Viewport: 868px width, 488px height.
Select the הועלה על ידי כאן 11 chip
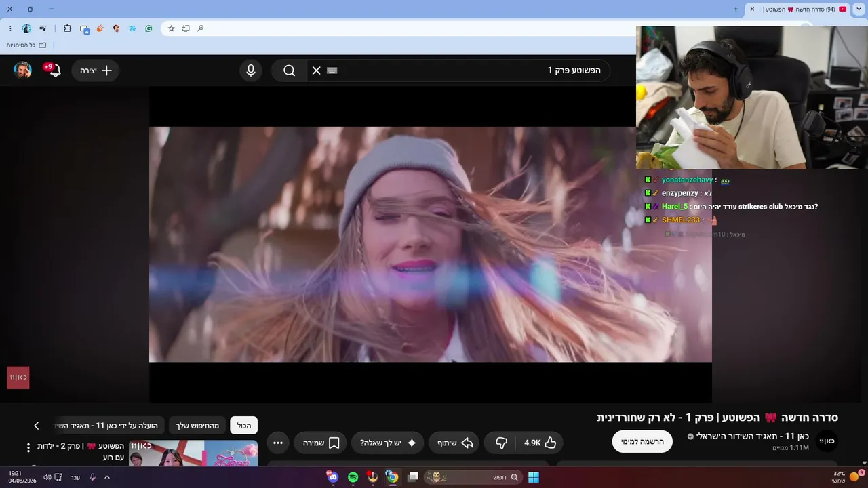[x=110, y=426]
